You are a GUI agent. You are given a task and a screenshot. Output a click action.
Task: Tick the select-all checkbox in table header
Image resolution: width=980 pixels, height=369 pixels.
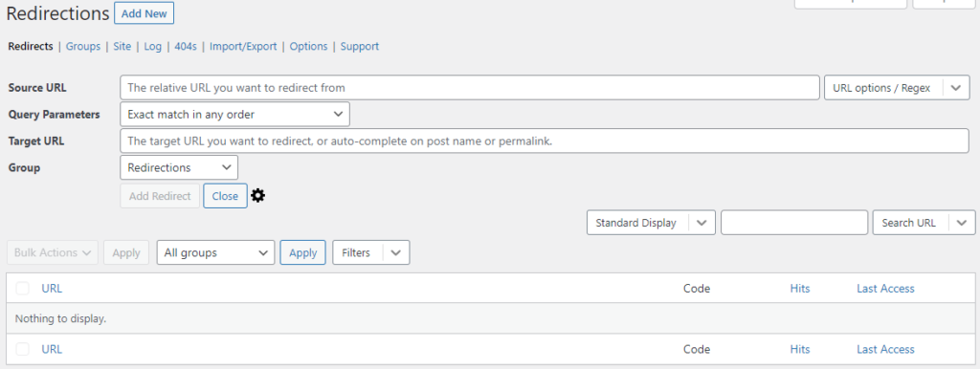tap(23, 289)
